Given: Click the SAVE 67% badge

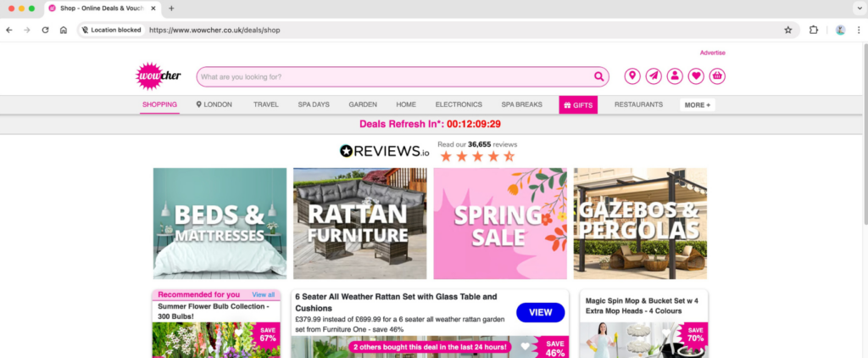Looking at the screenshot, I should click(267, 334).
